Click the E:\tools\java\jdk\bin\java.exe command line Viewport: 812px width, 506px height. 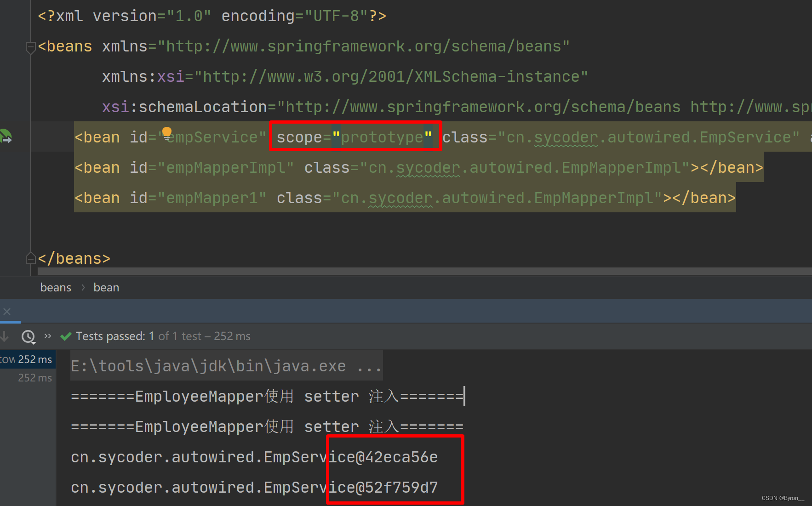coord(226,366)
